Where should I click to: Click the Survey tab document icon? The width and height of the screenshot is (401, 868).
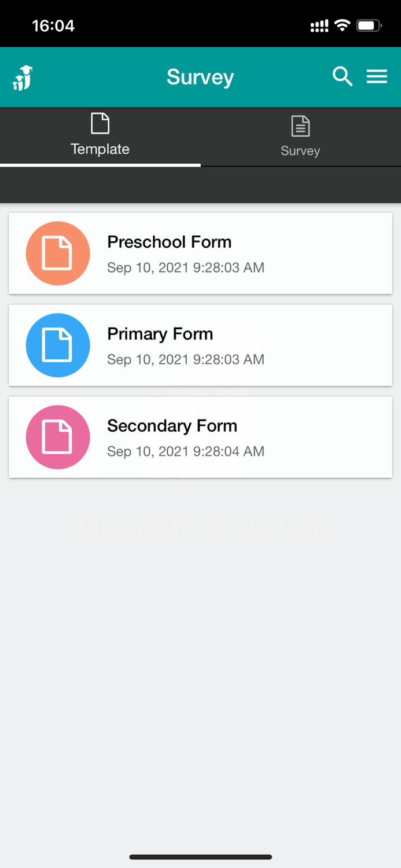300,126
